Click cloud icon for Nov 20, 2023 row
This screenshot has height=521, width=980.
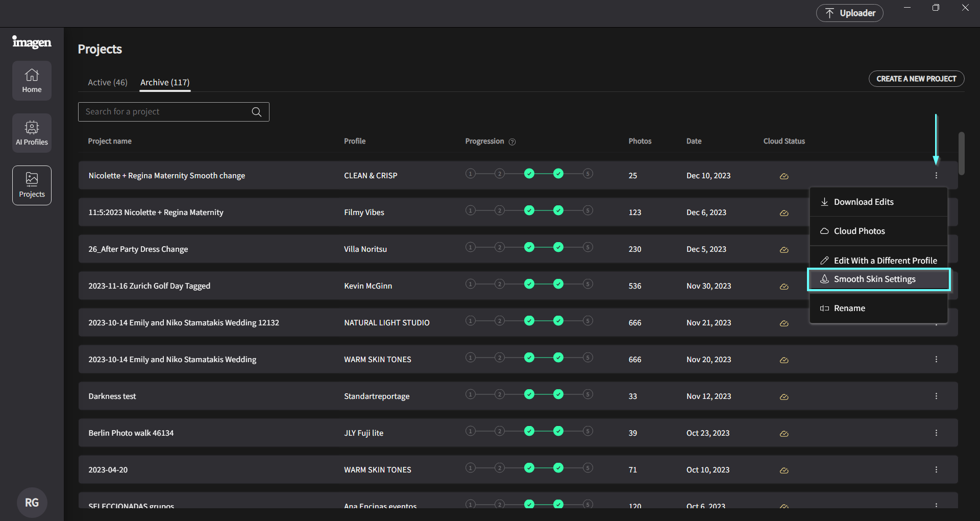tap(784, 360)
